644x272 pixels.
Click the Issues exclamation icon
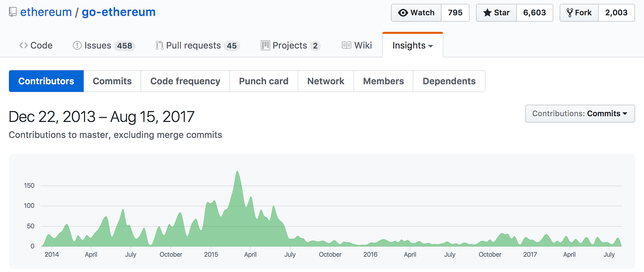pyautogui.click(x=77, y=45)
